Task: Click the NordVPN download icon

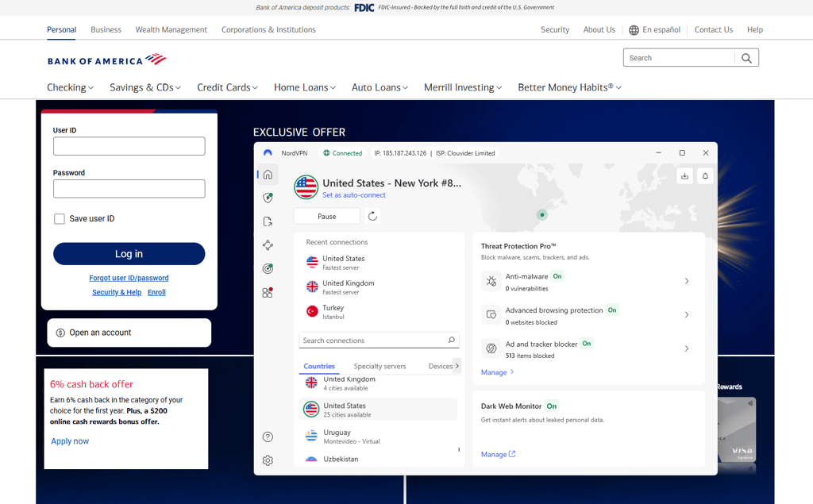Action: [x=684, y=175]
